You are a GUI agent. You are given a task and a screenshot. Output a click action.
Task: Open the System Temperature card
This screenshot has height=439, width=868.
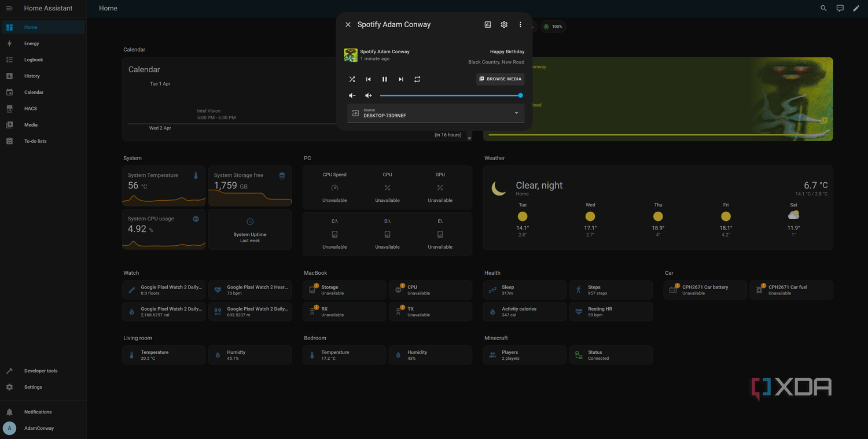(x=164, y=186)
